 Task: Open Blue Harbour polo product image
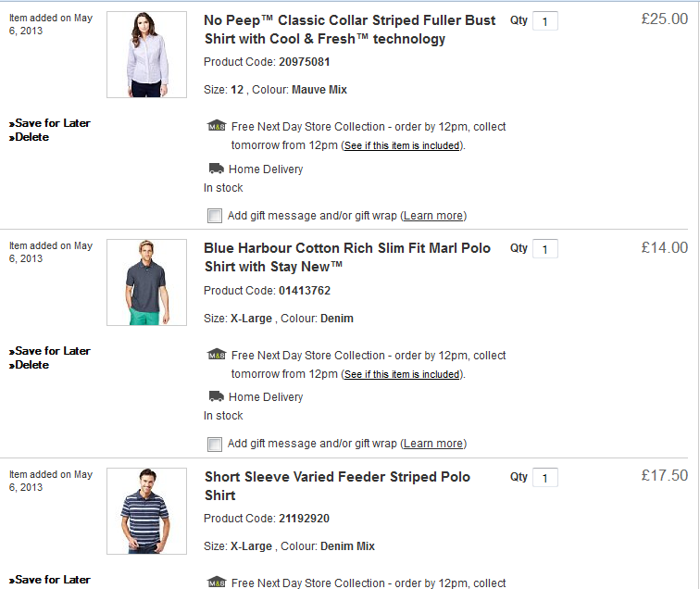(x=146, y=282)
